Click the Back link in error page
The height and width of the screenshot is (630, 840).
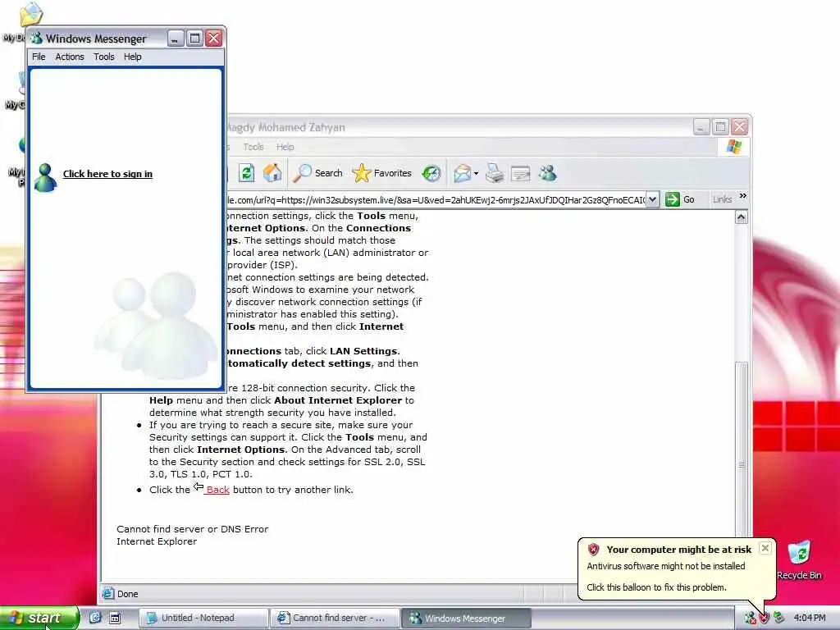(217, 490)
